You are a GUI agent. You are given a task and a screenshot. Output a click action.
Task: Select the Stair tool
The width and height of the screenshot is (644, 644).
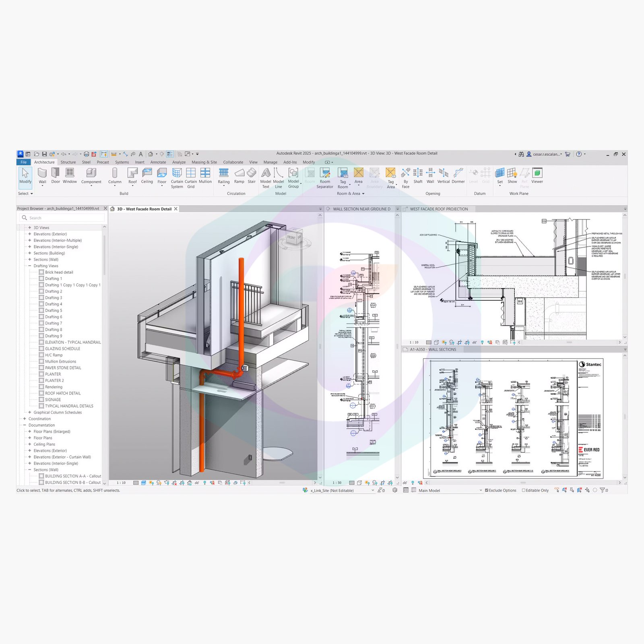coord(252,176)
